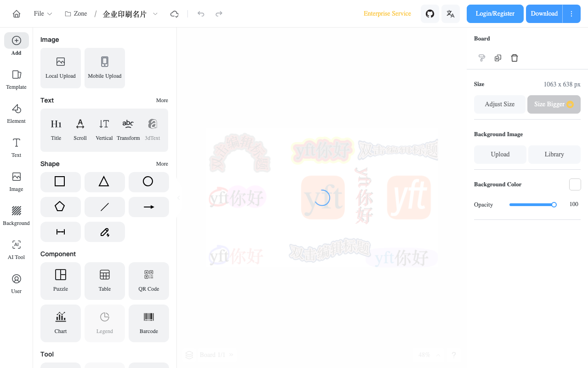The image size is (588, 368).
Task: Switch to the Image sidebar tab
Action: click(17, 181)
